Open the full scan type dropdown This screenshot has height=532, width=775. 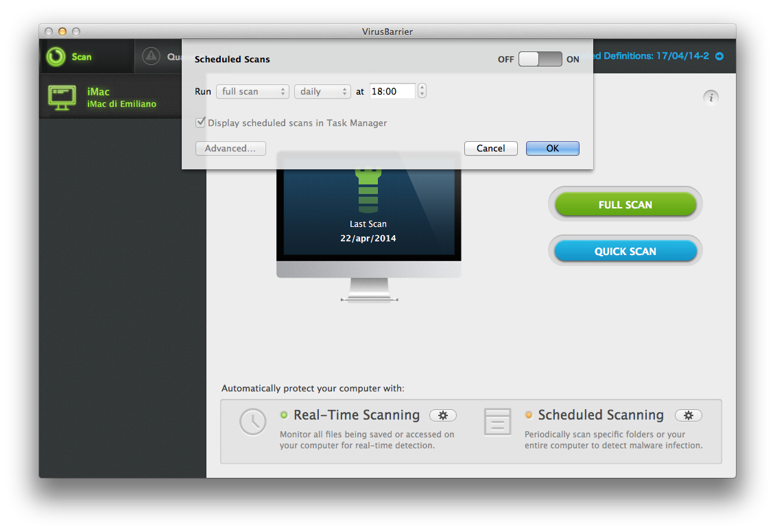[x=252, y=91]
